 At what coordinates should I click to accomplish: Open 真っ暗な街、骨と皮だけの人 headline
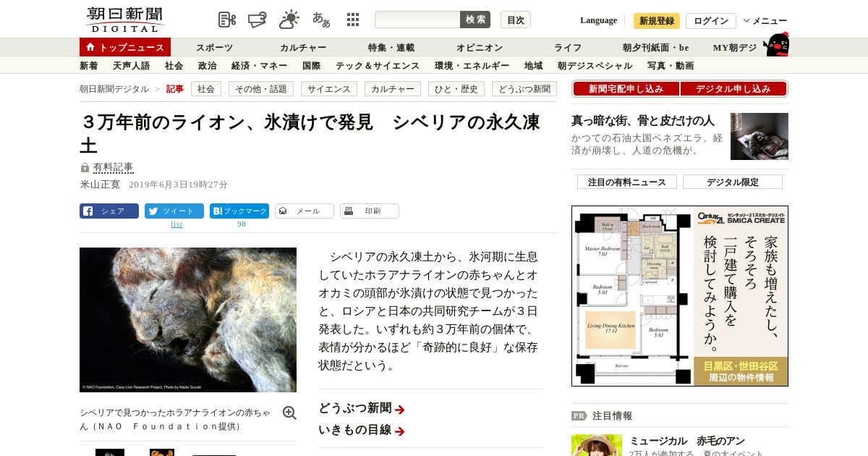click(x=643, y=121)
